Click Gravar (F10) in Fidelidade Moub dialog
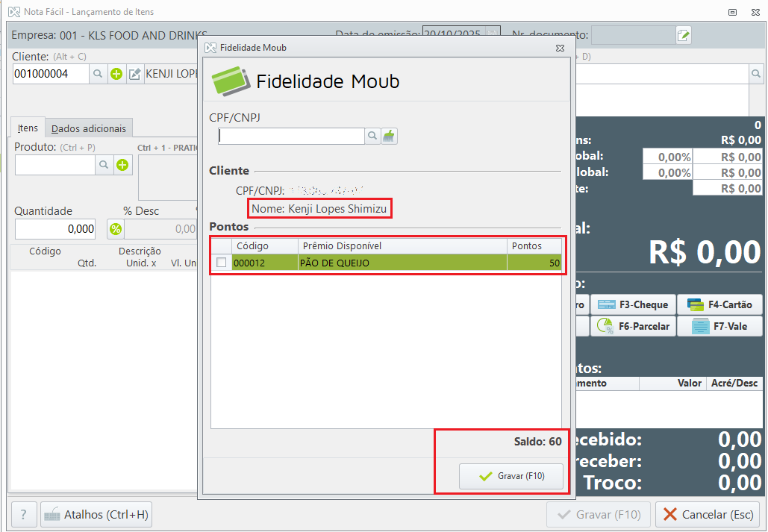The width and height of the screenshot is (768, 532). pos(511,476)
